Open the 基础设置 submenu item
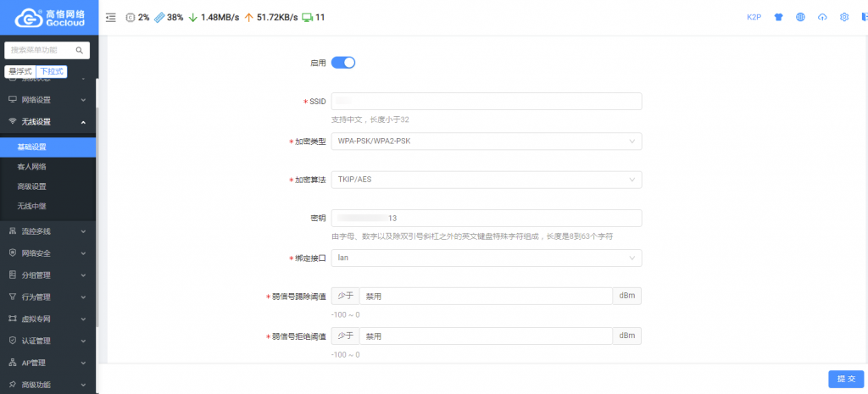 pyautogui.click(x=48, y=147)
